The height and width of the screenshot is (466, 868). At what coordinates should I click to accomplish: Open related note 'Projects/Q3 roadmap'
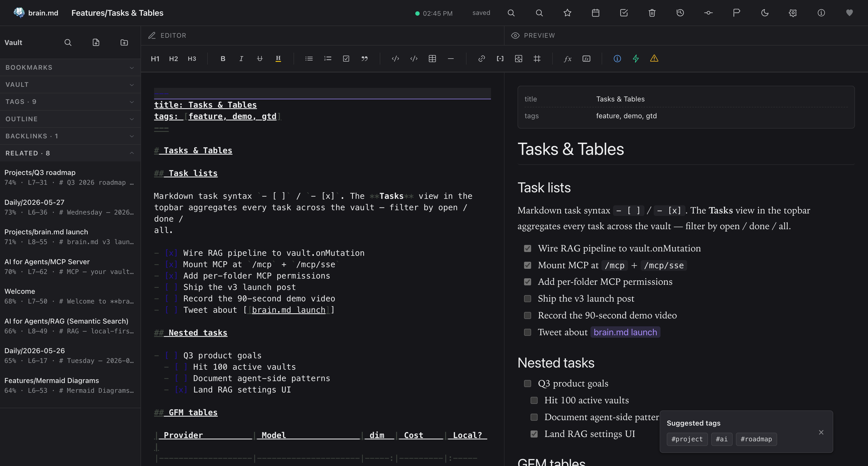tap(70, 177)
